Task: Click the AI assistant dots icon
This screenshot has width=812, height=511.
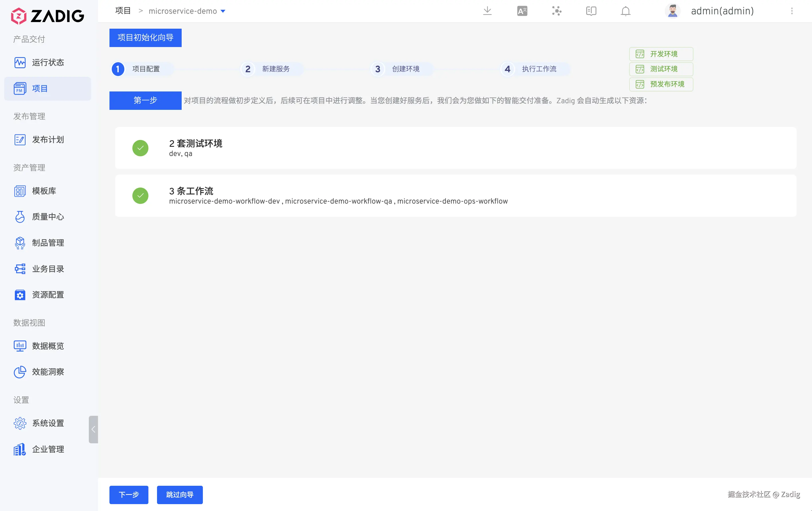Action: click(x=556, y=11)
